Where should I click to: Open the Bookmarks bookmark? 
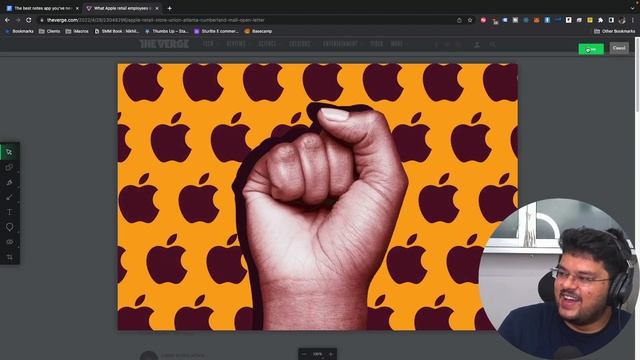pyautogui.click(x=19, y=31)
